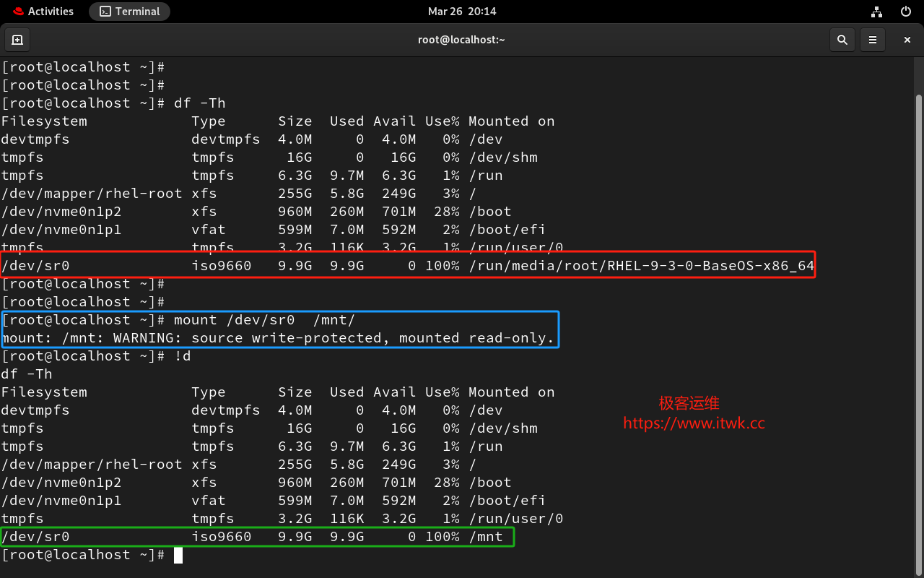Open the Activities overview
The height and width of the screenshot is (578, 924).
(43, 12)
